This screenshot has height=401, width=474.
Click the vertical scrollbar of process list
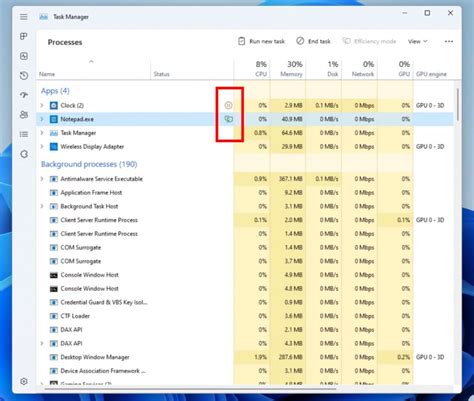point(458,104)
